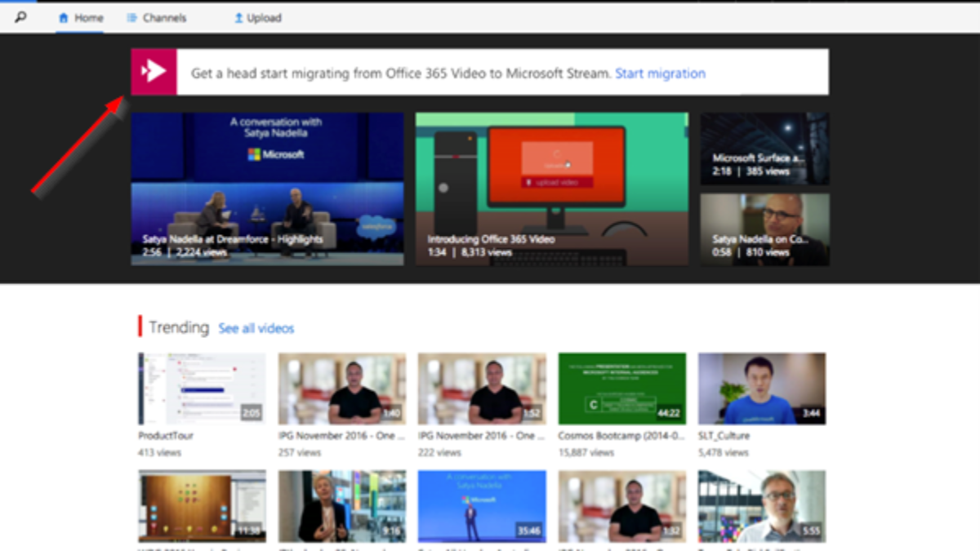Open the Cosmos Bootcamp green thumbnail
Screen dimensions: 980x551
(621, 389)
